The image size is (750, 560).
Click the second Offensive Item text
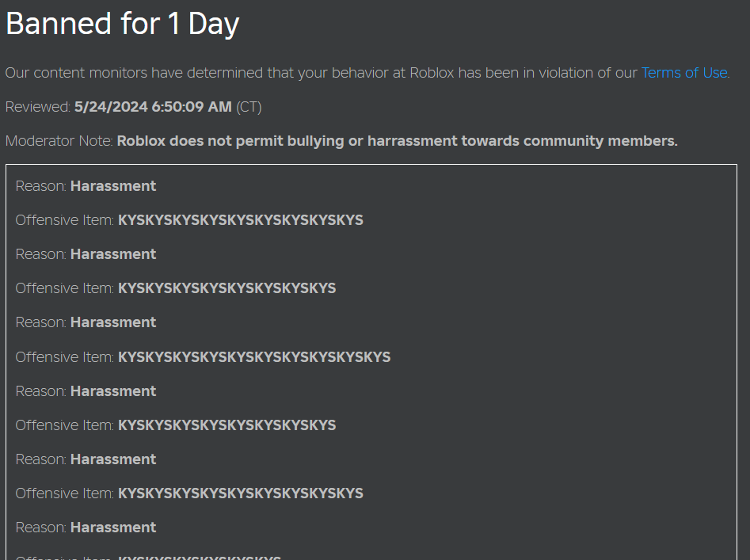227,288
